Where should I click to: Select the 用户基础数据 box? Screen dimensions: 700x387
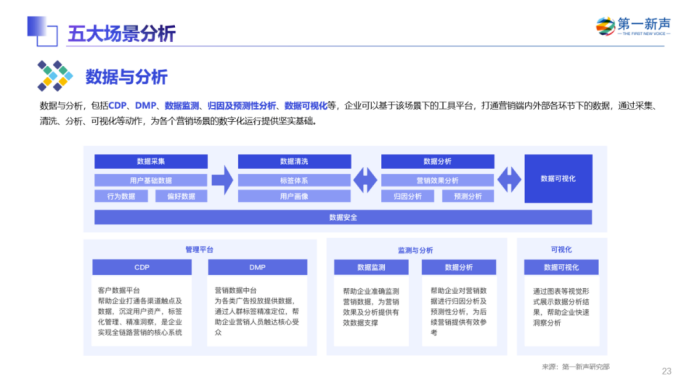click(151, 180)
